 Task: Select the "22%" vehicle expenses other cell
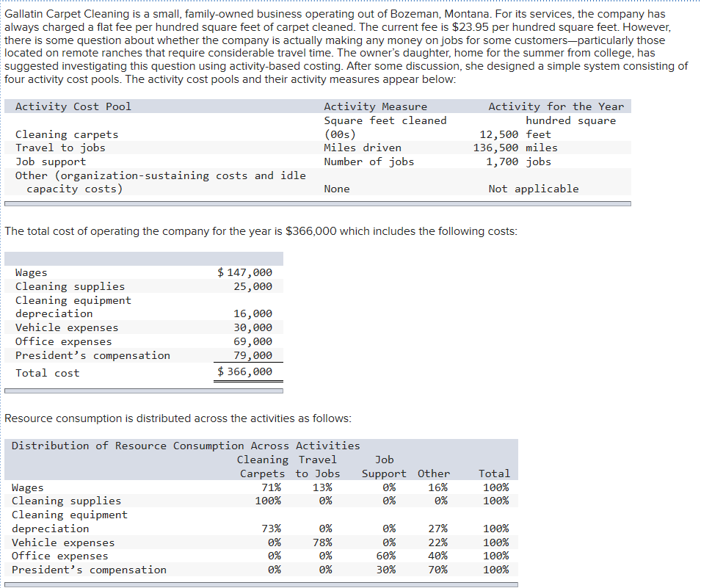point(437,542)
